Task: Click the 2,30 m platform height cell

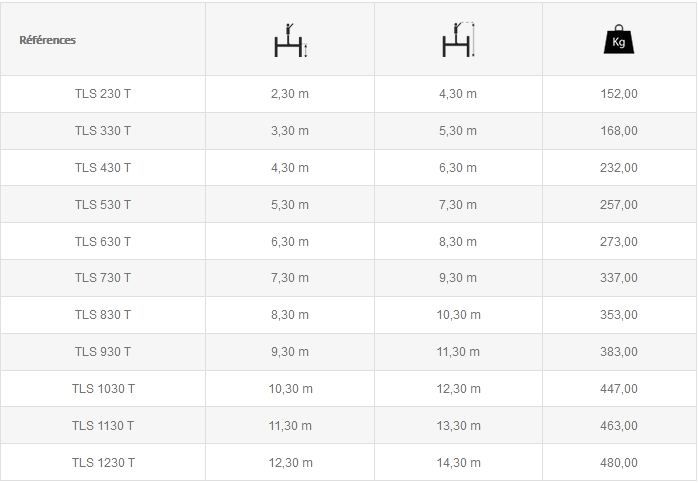Action: click(290, 94)
